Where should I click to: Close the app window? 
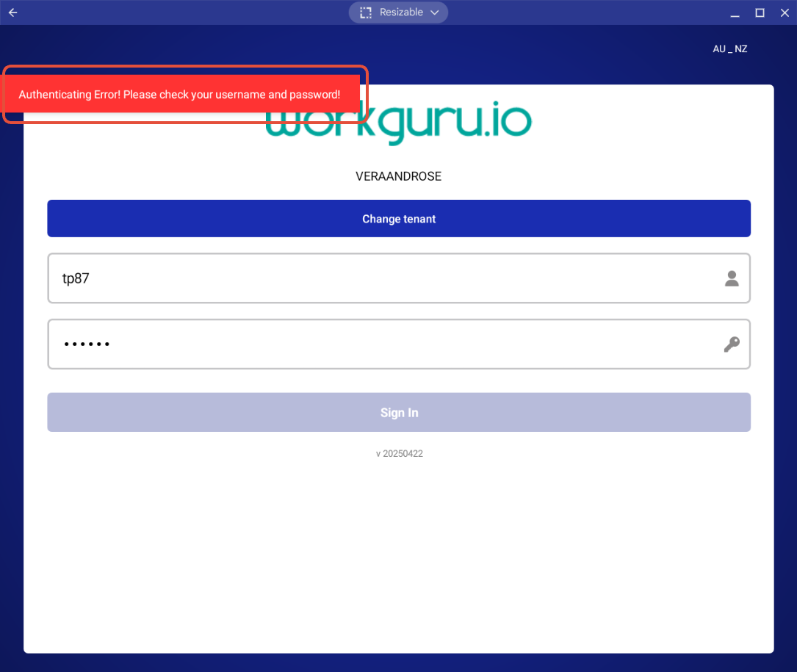coord(785,12)
